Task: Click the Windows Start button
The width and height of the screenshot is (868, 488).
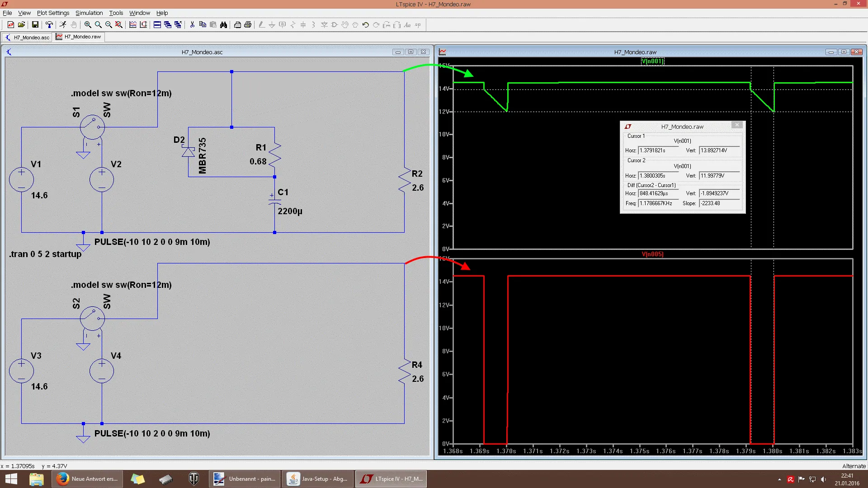Action: coord(11,479)
